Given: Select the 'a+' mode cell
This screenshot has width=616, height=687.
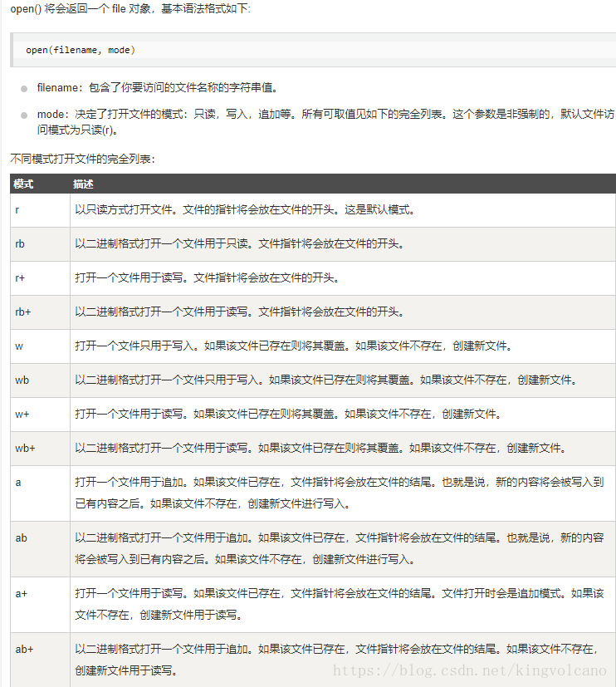Looking at the screenshot, I should [x=41, y=604].
